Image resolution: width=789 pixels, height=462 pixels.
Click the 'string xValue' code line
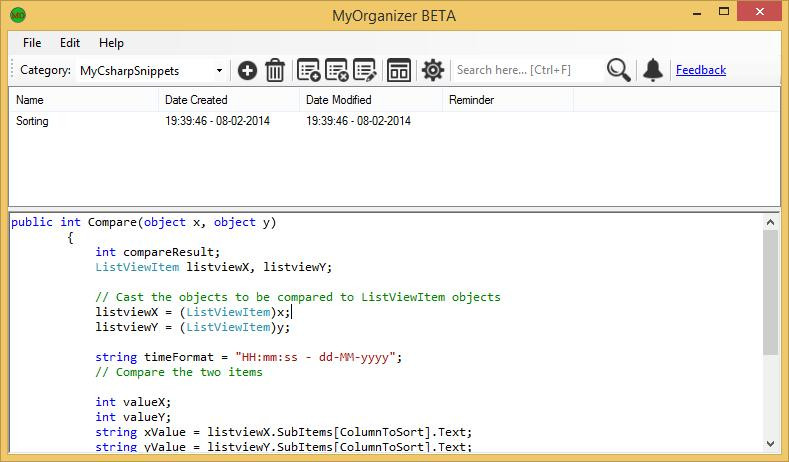(x=284, y=432)
